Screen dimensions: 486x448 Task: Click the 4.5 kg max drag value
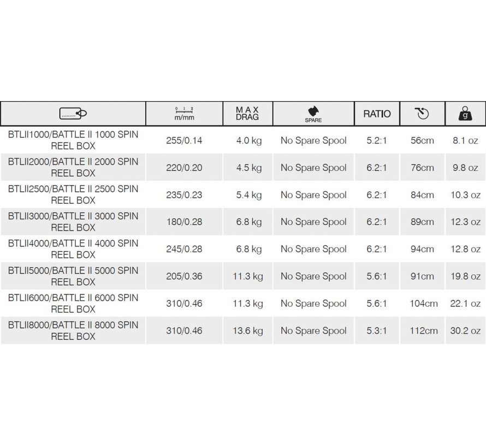[x=249, y=168]
